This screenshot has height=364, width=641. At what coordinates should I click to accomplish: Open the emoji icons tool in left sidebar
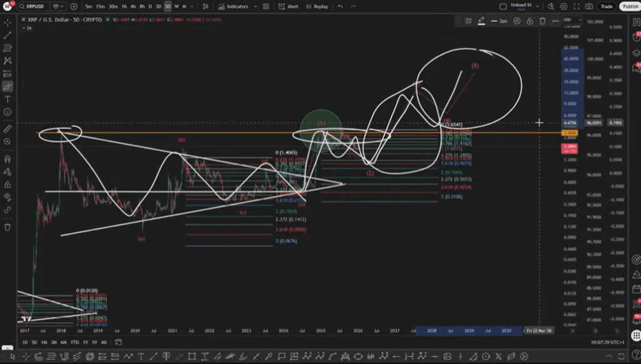pyautogui.click(x=8, y=112)
